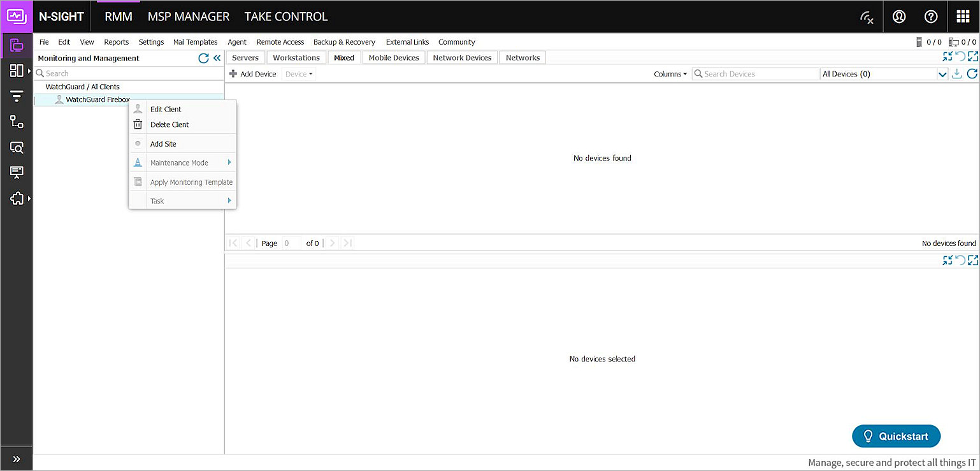The height and width of the screenshot is (471, 980).
Task: Switch to the Mobile Devices tab
Action: point(394,57)
